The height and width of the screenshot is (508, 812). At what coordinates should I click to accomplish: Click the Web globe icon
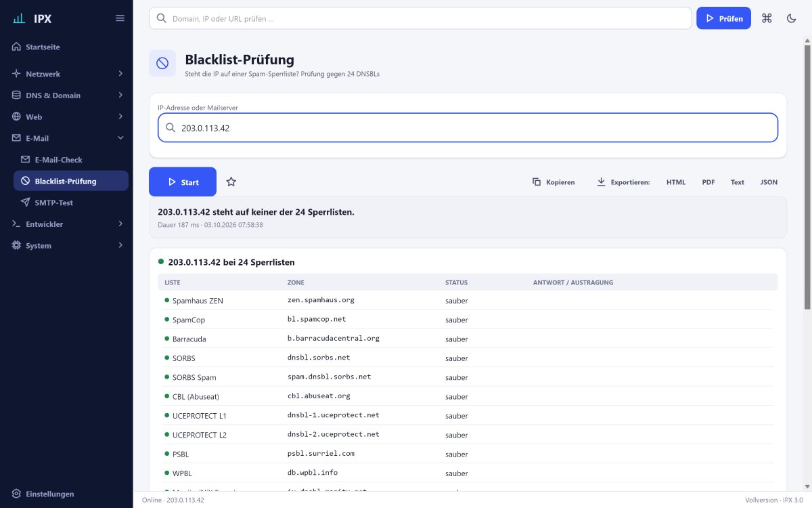pos(16,117)
